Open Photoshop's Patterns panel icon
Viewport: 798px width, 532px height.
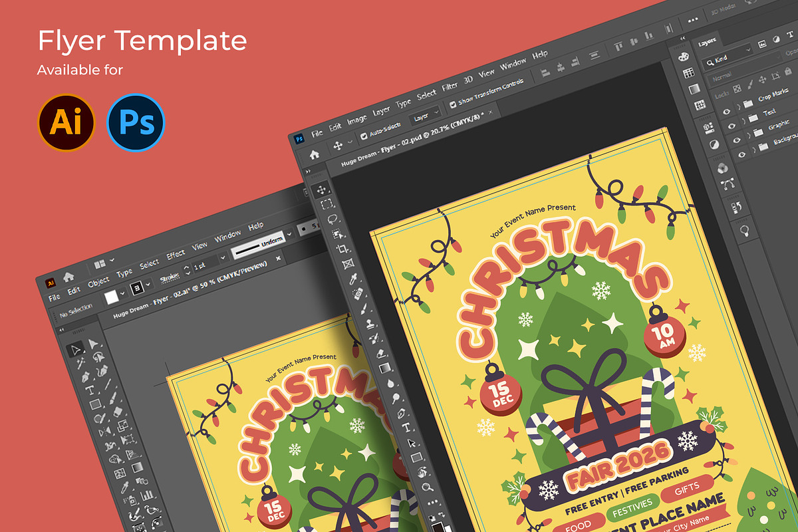coord(700,104)
